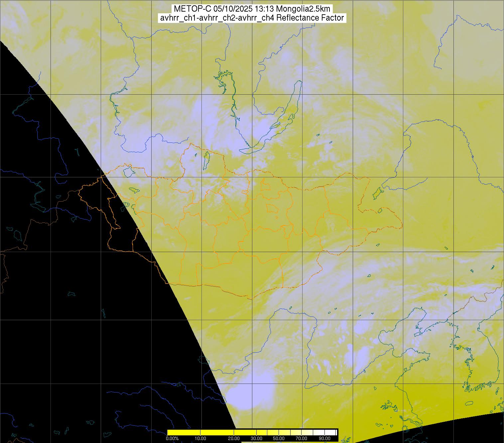This screenshot has height=443, width=504.
Task: Click the avhrr channel Reflectance Factor subtitle
Action: (252, 18)
